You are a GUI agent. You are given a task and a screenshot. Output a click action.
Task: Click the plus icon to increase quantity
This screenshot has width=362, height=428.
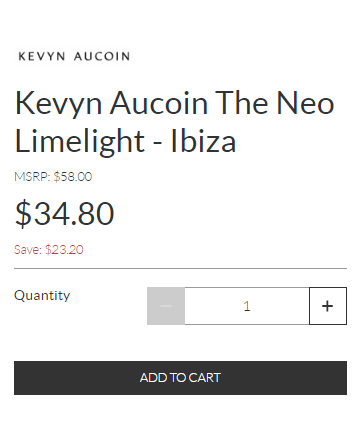pyautogui.click(x=328, y=306)
